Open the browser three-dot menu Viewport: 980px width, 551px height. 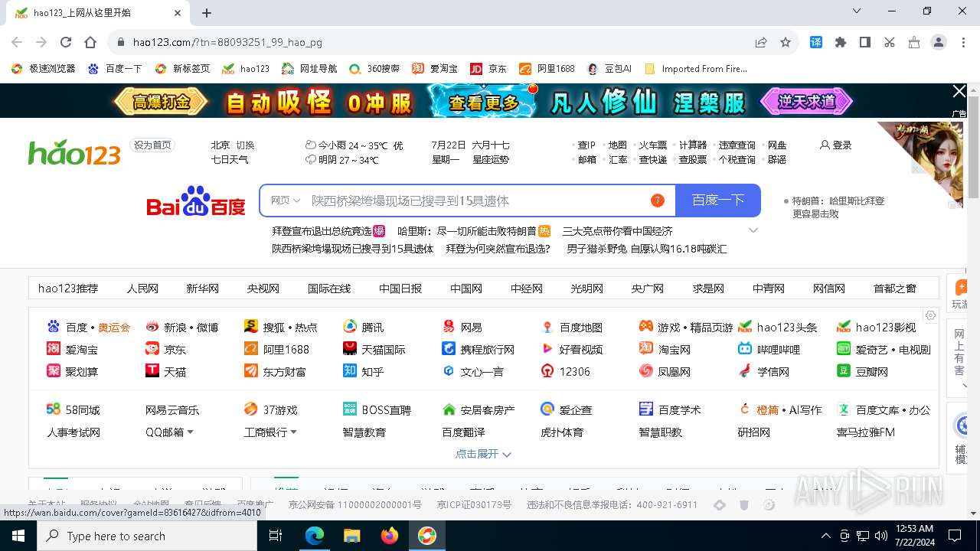coord(962,42)
